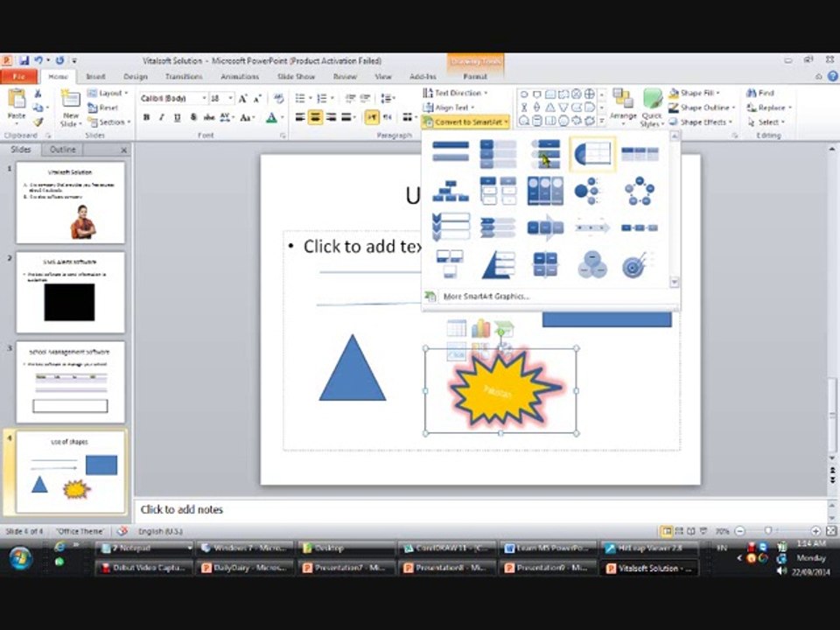This screenshot has height=630, width=840.
Task: Click Quick Styles button
Action: (652, 108)
